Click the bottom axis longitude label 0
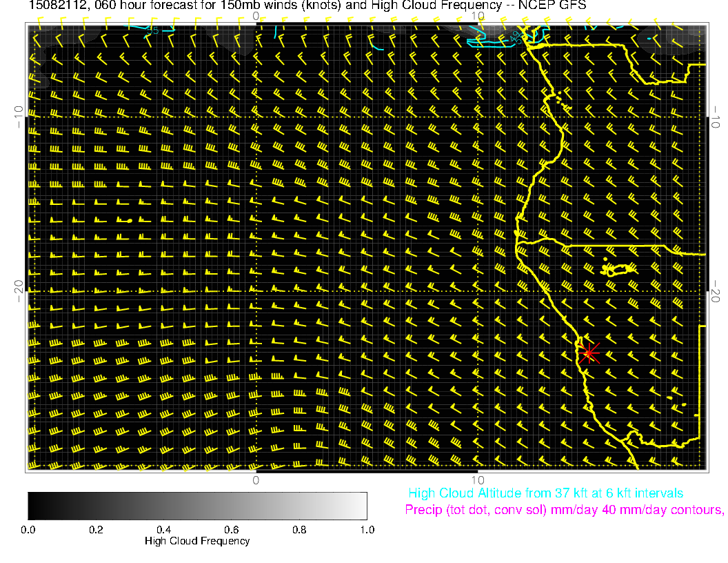 255,480
